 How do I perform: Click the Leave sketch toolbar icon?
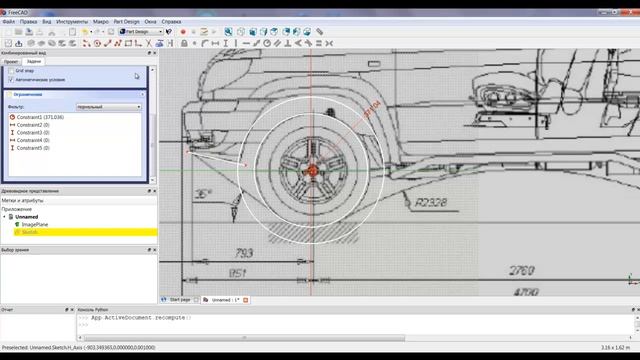click(19, 43)
